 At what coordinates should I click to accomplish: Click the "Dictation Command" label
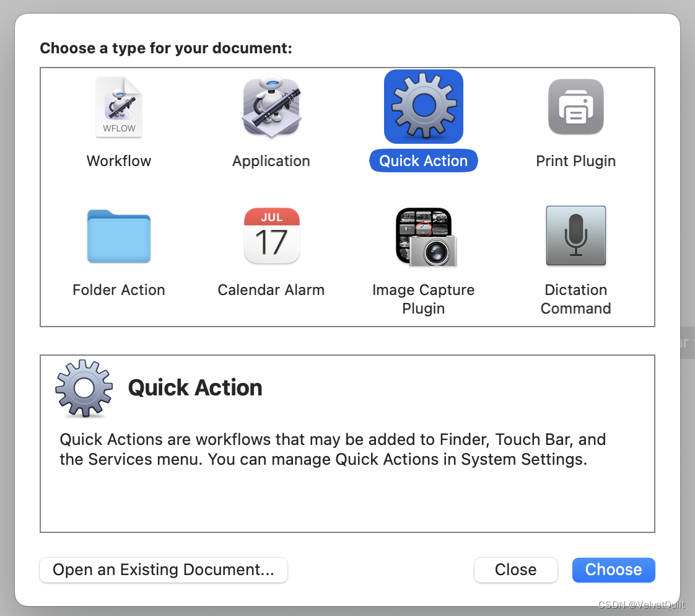coord(576,299)
